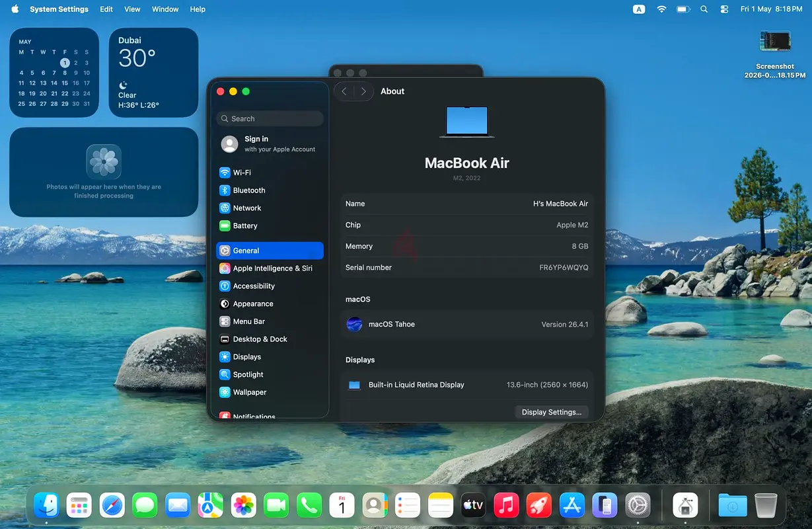Open Mail from the Dock
This screenshot has width=812, height=529.
[x=178, y=506]
